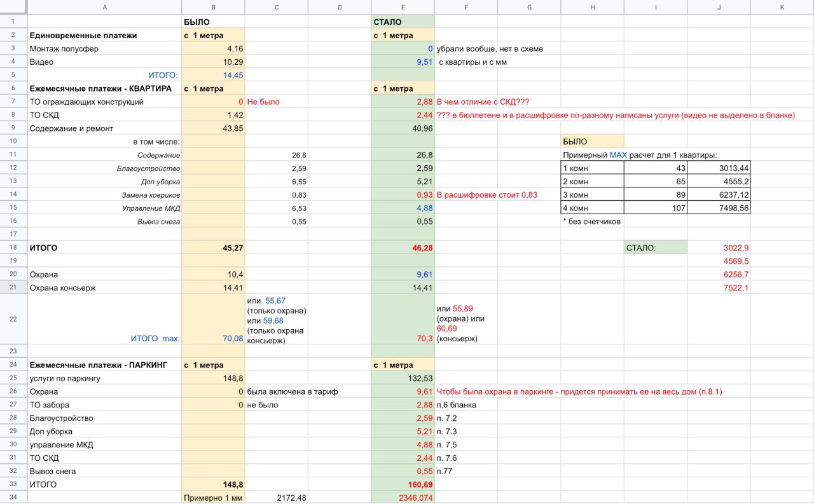814x504 pixels.
Task: Select the 'услуги по паркингу' cell
Action: [104, 378]
